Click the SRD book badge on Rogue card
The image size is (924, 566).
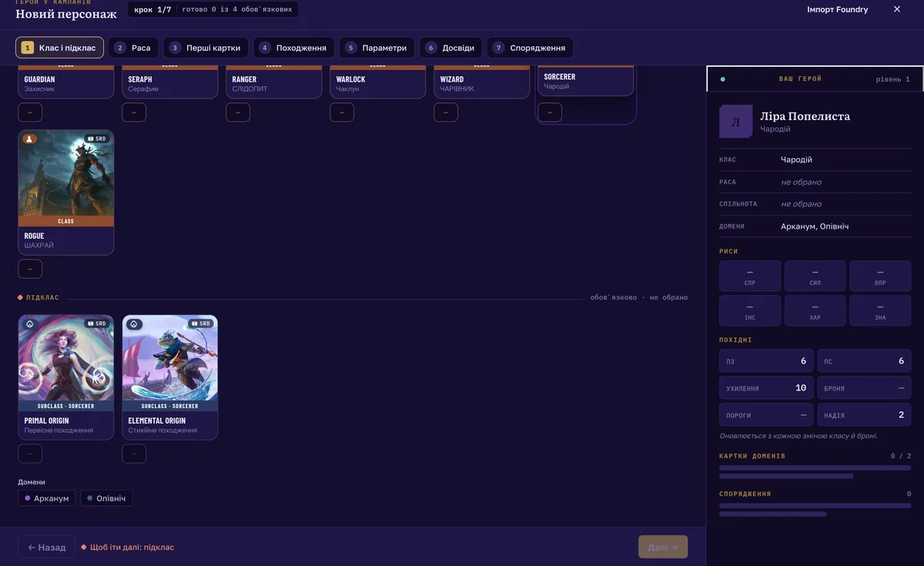[97, 139]
